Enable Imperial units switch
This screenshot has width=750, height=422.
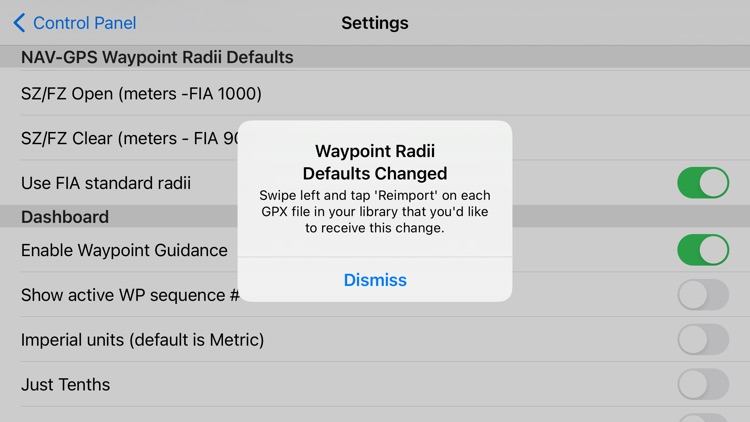coord(703,339)
